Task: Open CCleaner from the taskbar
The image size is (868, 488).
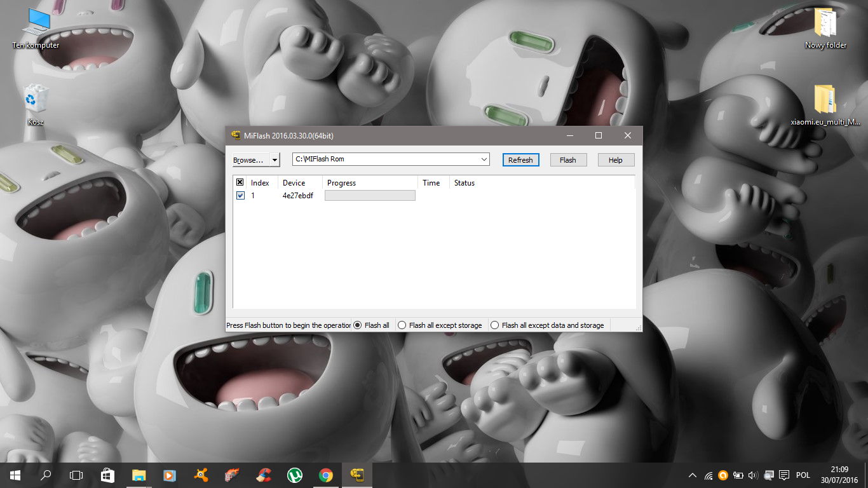Action: click(263, 475)
